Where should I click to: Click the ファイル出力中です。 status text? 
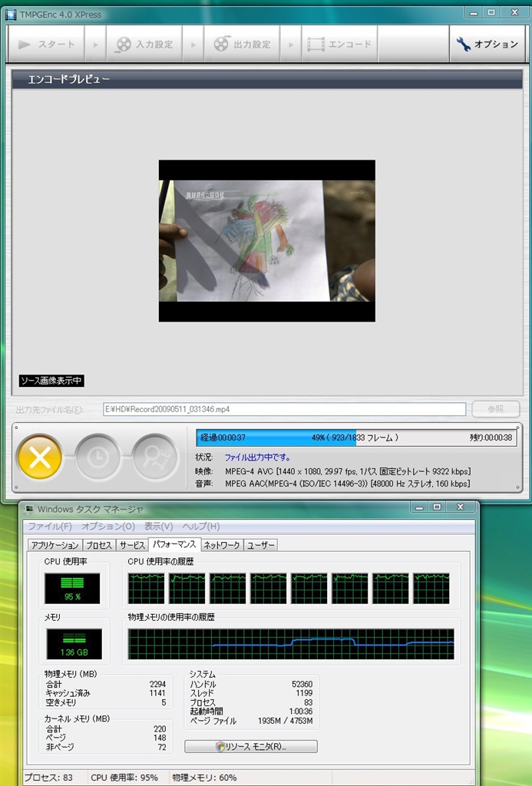pos(257,457)
